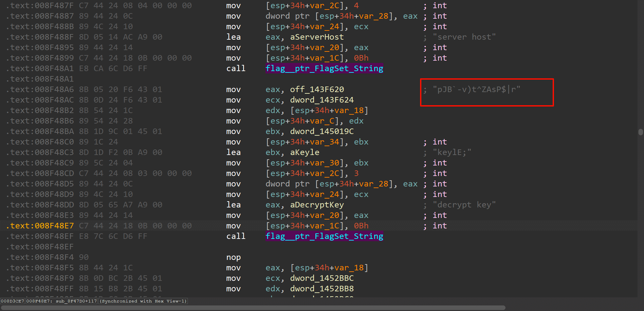Click operand [esp+34h+var_2C], 3
The width and height of the screenshot is (644, 311).
tap(312, 173)
